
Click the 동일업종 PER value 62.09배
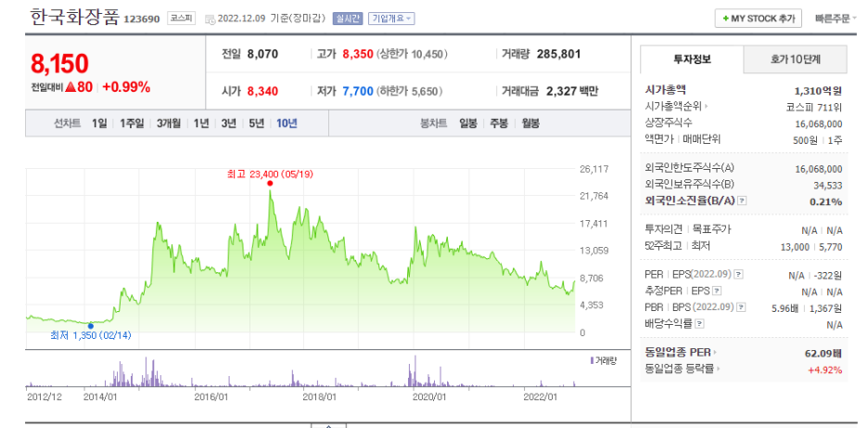[x=823, y=353]
